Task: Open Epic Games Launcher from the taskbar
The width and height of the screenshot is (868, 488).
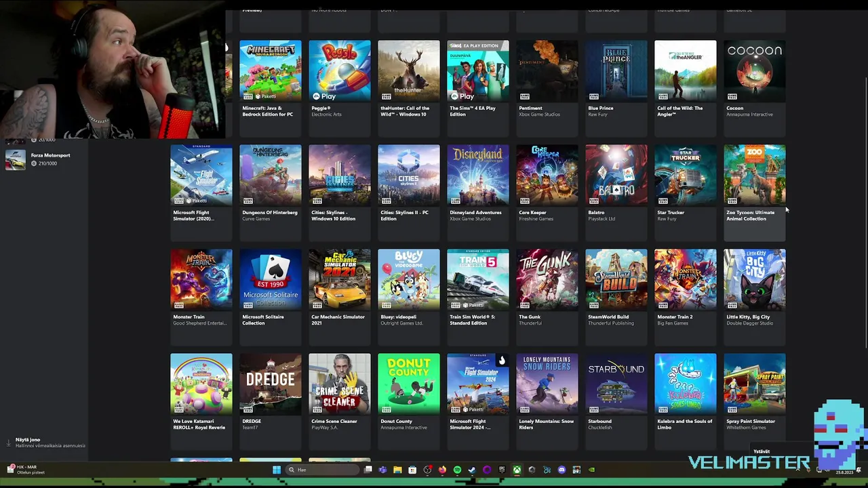Action: 502,470
